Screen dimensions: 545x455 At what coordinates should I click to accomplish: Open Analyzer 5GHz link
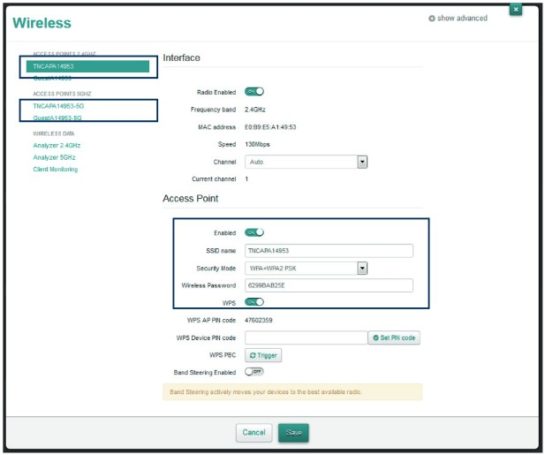54,157
